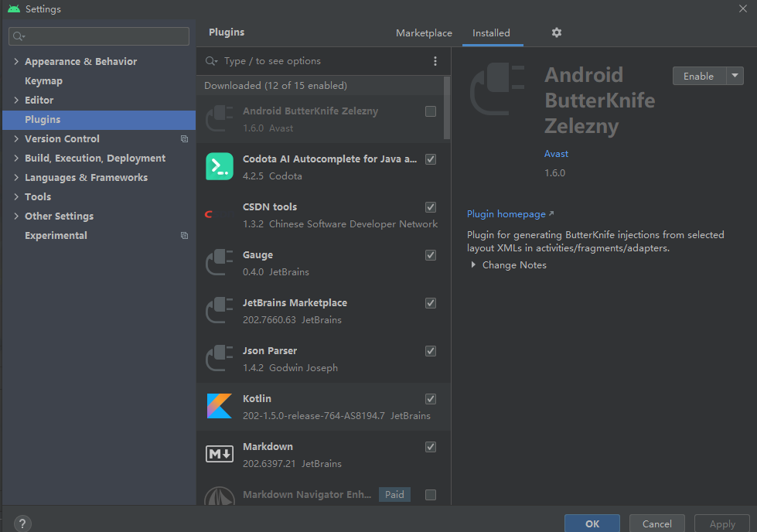This screenshot has width=757, height=532.
Task: Switch to the Marketplace tab
Action: (424, 32)
